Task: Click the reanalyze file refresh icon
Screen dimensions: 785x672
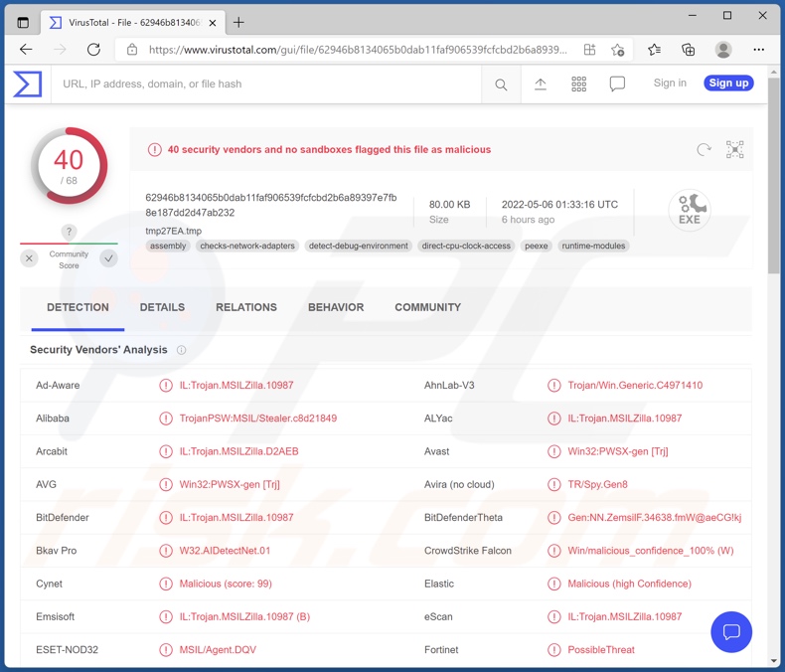Action: tap(704, 149)
